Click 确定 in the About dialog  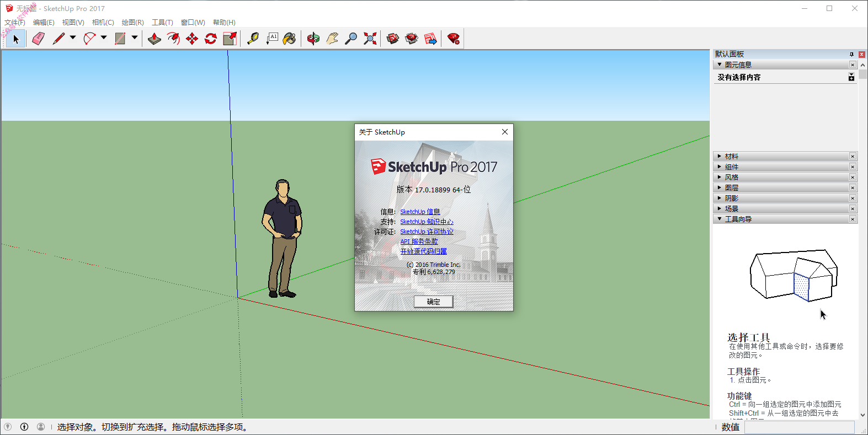(x=433, y=302)
